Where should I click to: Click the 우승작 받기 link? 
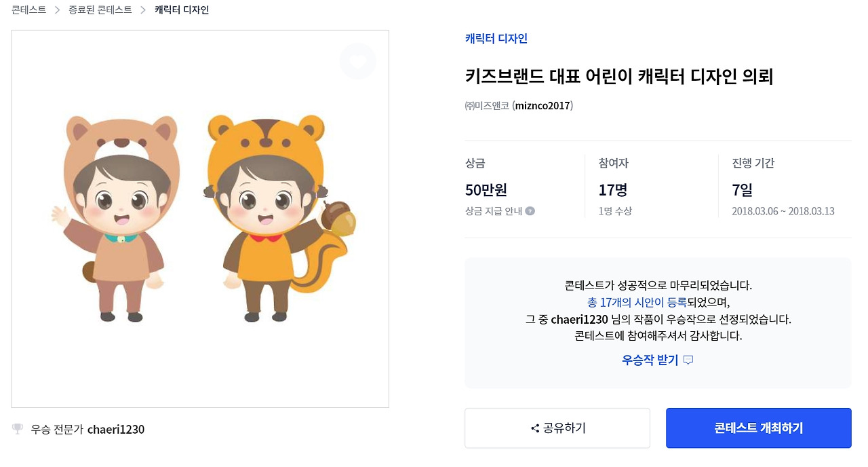click(x=650, y=360)
